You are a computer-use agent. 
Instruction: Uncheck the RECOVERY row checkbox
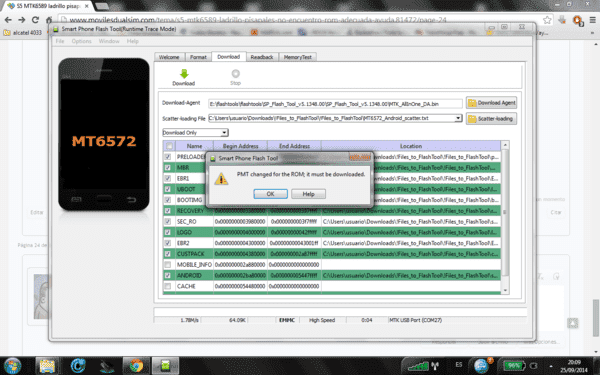168,211
